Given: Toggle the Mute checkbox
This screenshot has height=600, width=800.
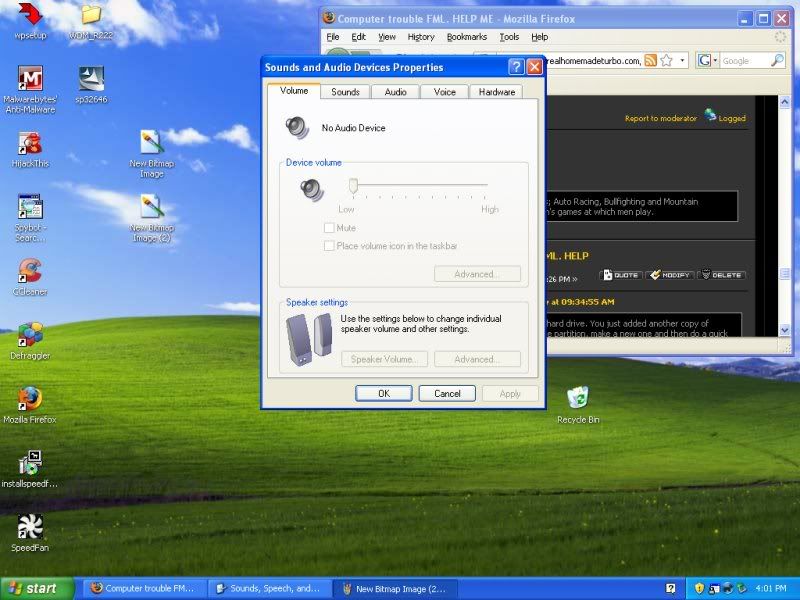Looking at the screenshot, I should [x=329, y=228].
